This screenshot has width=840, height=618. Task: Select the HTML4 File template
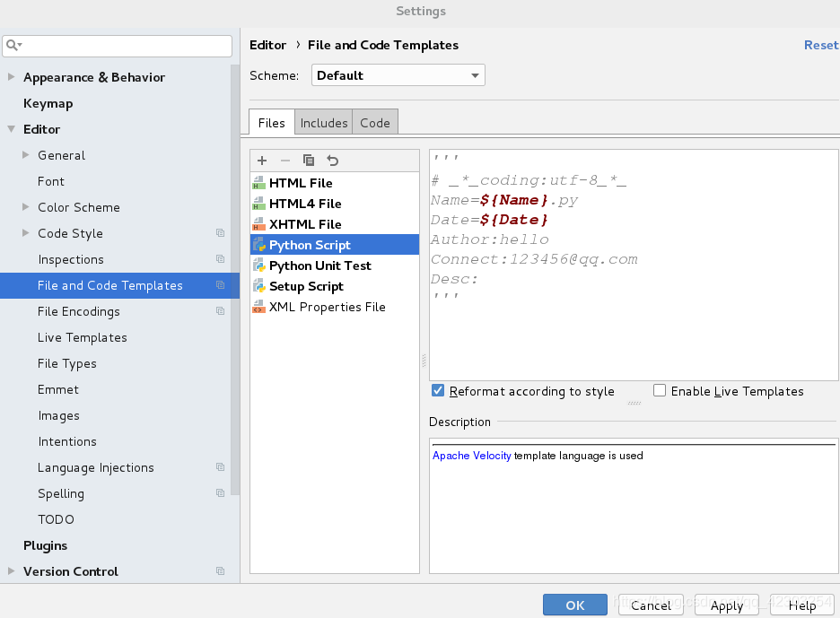[335, 204]
